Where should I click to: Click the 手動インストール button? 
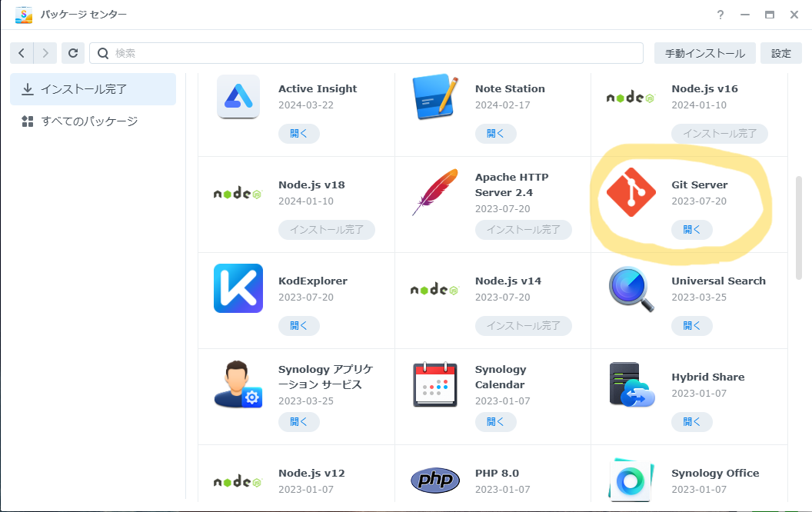tap(705, 53)
